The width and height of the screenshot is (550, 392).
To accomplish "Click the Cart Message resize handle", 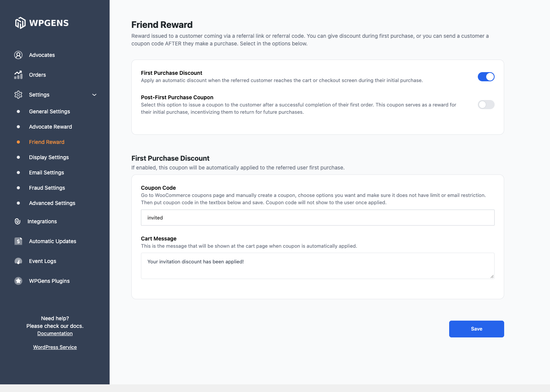I will pyautogui.click(x=492, y=276).
